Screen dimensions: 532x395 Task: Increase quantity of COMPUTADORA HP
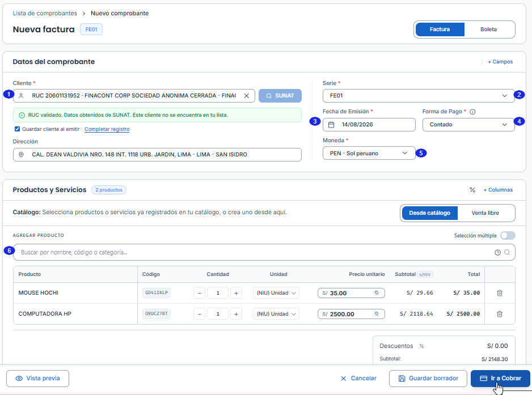click(236, 314)
